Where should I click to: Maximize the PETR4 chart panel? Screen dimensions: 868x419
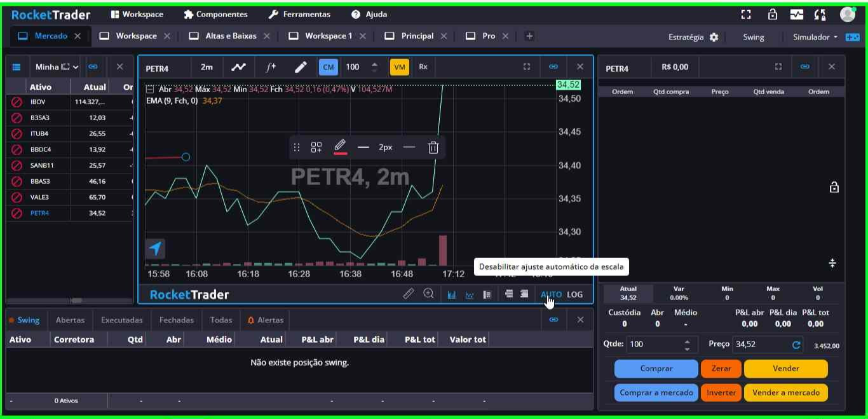[x=527, y=67]
